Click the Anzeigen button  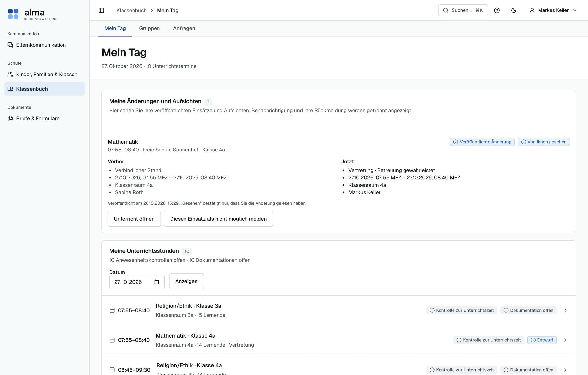(x=186, y=281)
